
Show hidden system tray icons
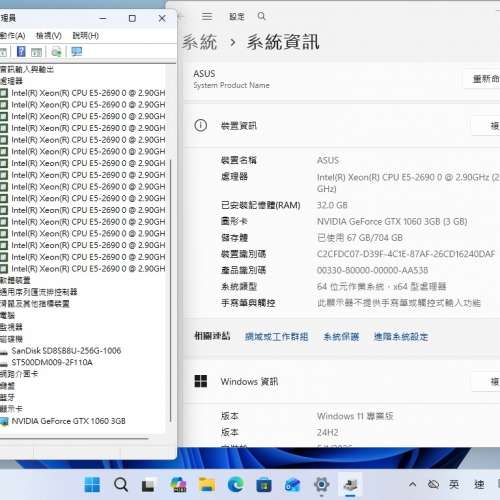[412, 484]
